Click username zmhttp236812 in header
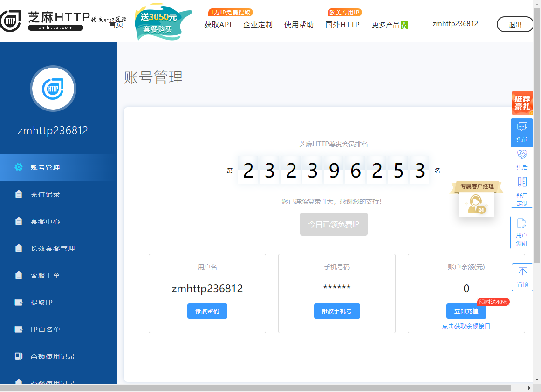This screenshot has height=392, width=541. 455,24
